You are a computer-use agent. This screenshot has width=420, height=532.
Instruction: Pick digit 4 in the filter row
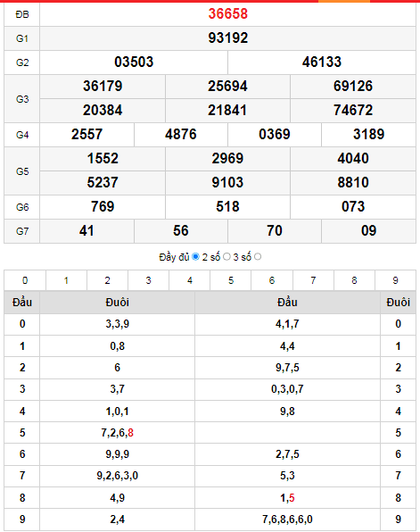[x=190, y=280]
